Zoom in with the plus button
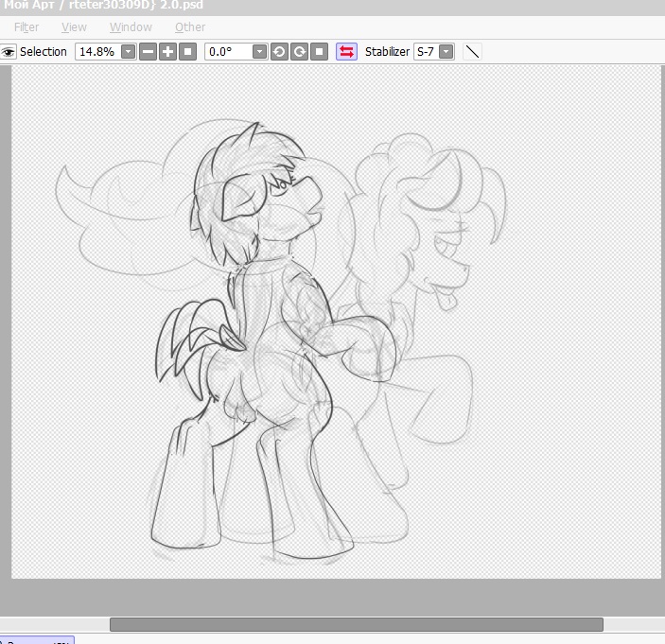 (x=168, y=52)
